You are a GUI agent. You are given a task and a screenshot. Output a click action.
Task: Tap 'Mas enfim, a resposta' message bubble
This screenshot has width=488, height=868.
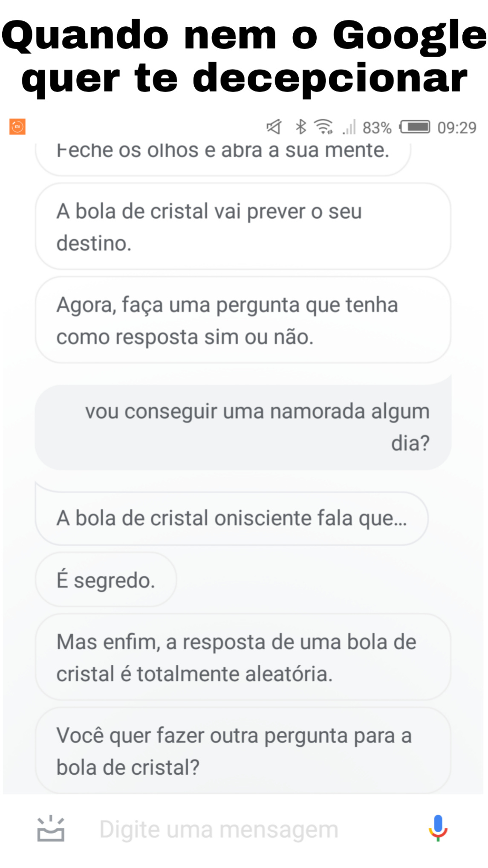pyautogui.click(x=243, y=658)
